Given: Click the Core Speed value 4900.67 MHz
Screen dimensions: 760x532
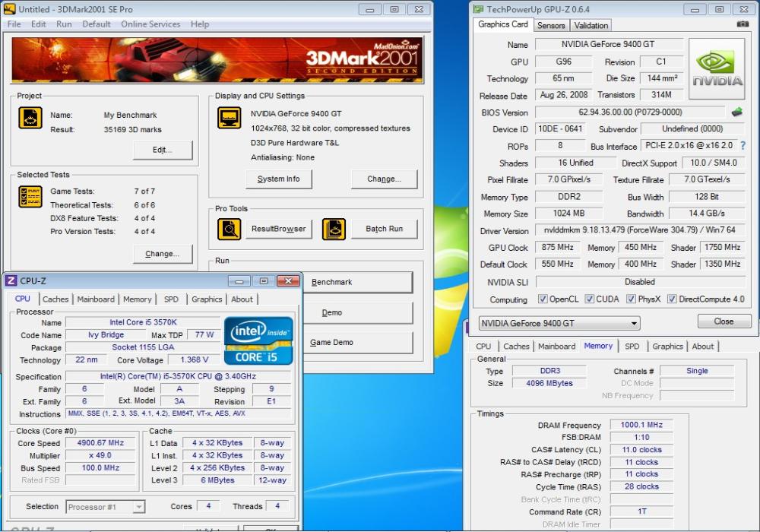Looking at the screenshot, I should [100, 443].
